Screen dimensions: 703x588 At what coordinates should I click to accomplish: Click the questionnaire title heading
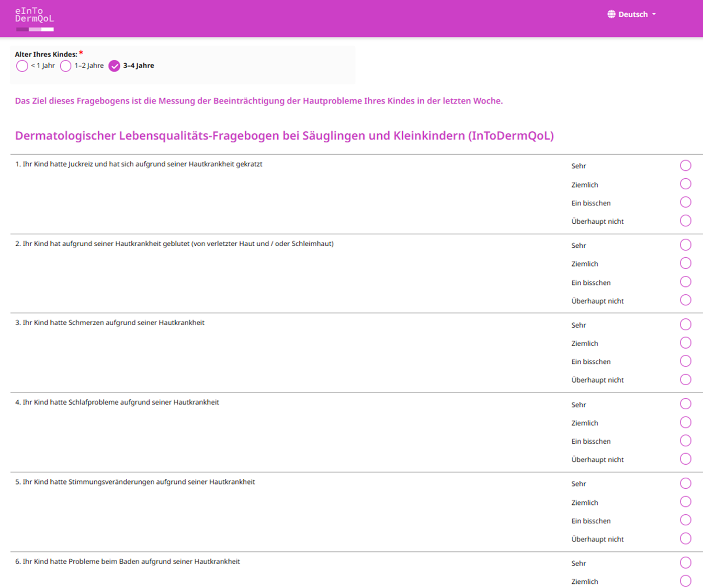coord(285,135)
